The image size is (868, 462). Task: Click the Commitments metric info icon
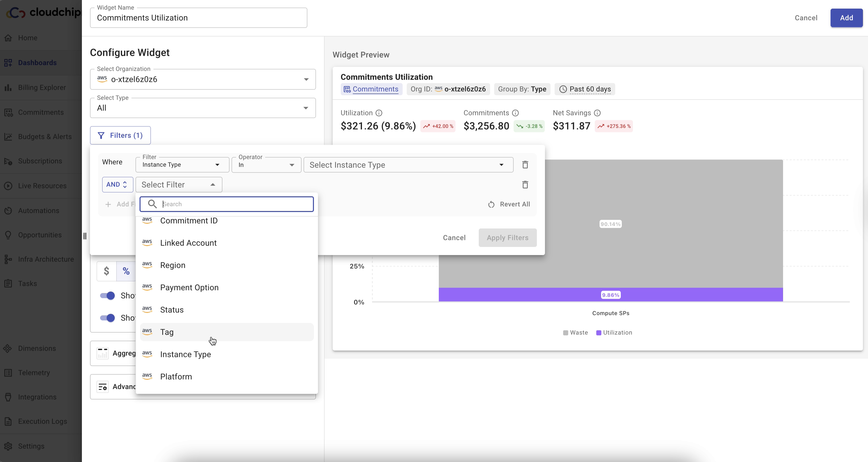click(x=515, y=113)
